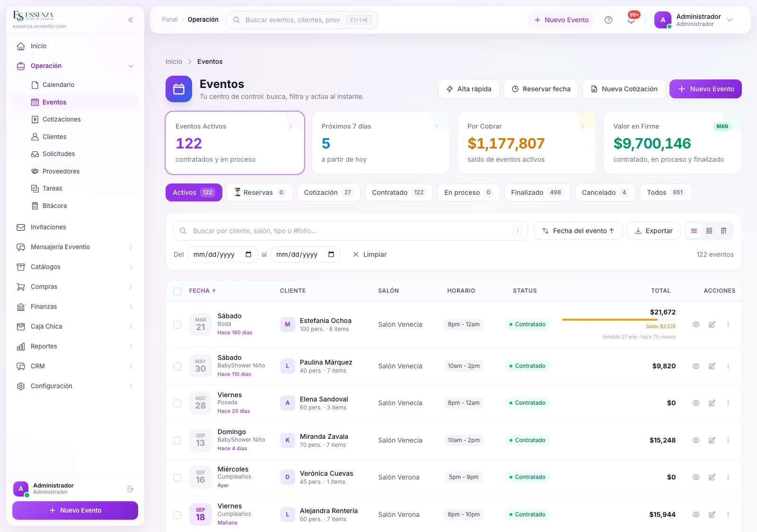Viewport: 757px width, 532px height.
Task: Click the payment progress bar for $21,672 event
Action: (x=619, y=320)
